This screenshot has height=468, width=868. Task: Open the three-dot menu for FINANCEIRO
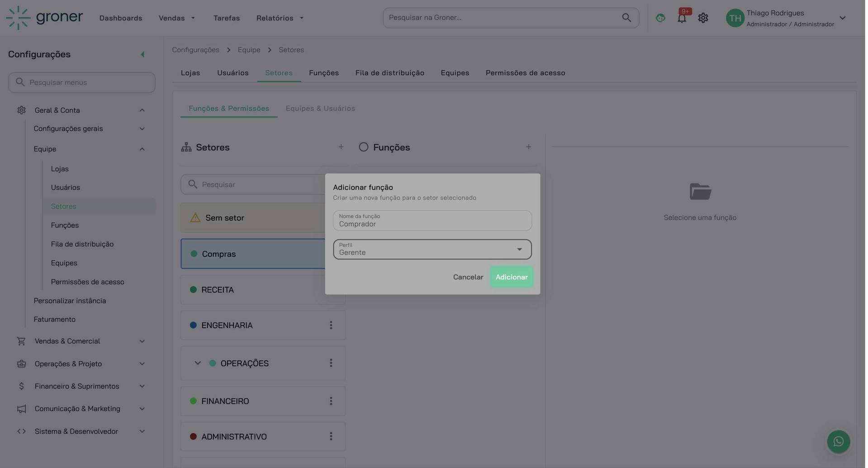[x=331, y=401]
